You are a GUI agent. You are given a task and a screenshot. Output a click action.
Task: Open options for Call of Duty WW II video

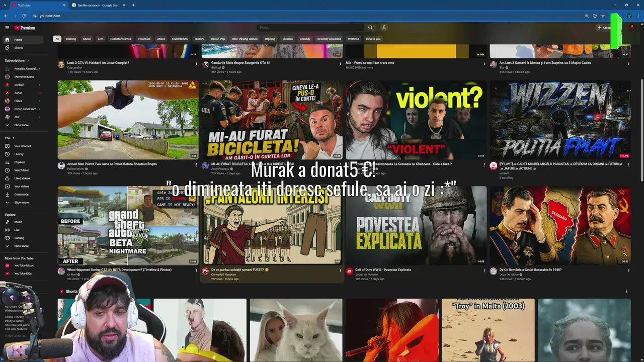(x=484, y=270)
